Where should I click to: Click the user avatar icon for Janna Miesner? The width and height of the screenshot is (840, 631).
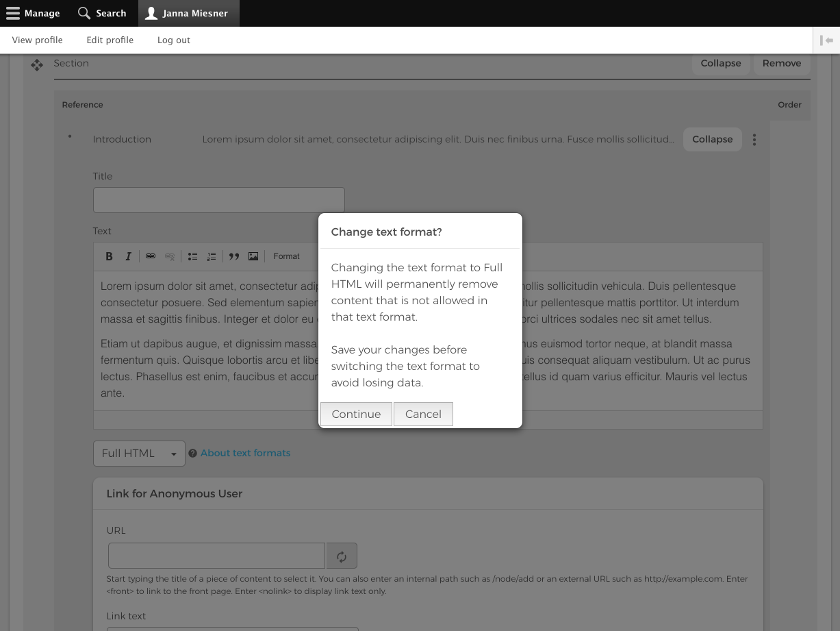point(151,13)
